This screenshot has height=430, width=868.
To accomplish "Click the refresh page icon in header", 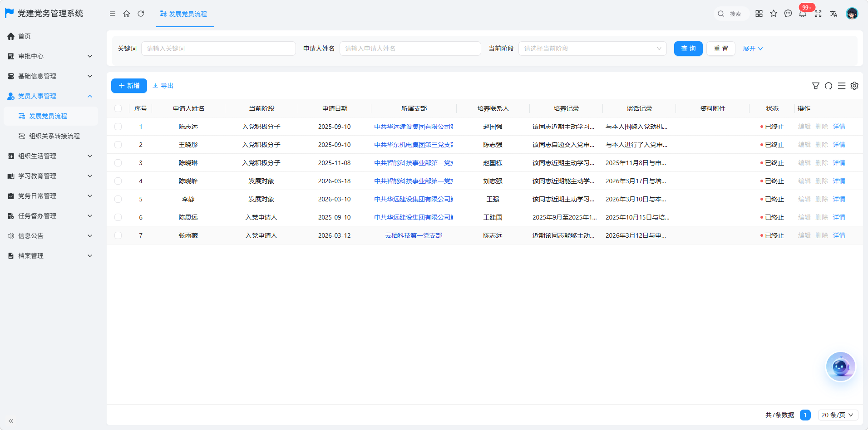I will click(x=141, y=14).
